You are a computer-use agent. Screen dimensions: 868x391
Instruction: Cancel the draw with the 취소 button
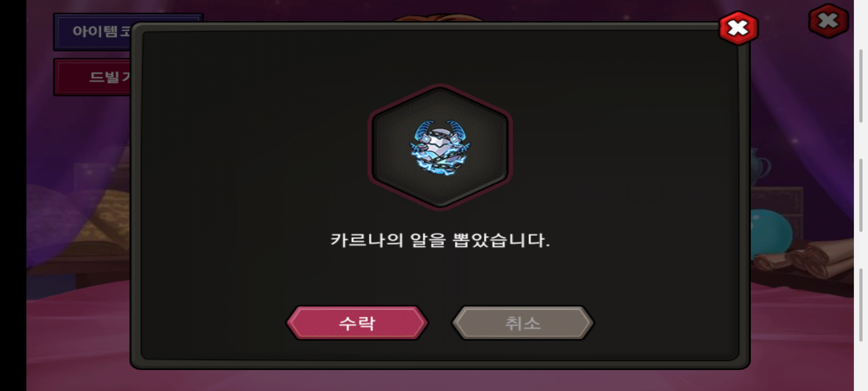[x=523, y=323]
